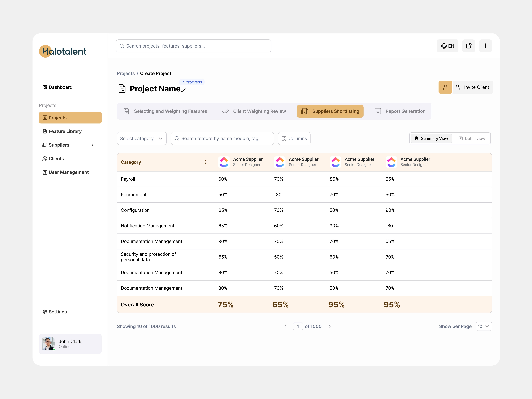Image resolution: width=532 pixels, height=399 pixels.
Task: Open Show per Page dropdown
Action: (x=484, y=326)
